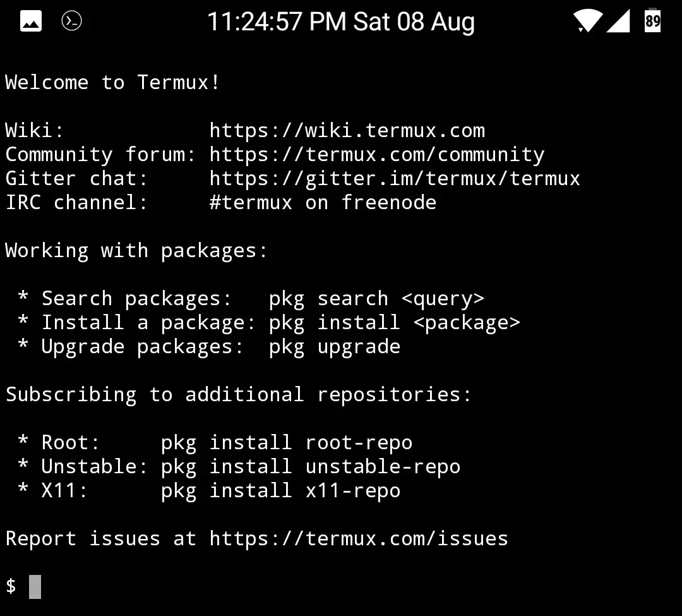
Task: Open the termux.com/issues link
Action: click(358, 538)
